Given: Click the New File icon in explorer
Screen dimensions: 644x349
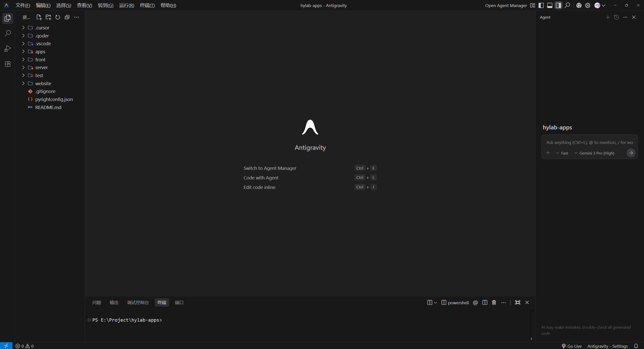Looking at the screenshot, I should click(x=39, y=17).
